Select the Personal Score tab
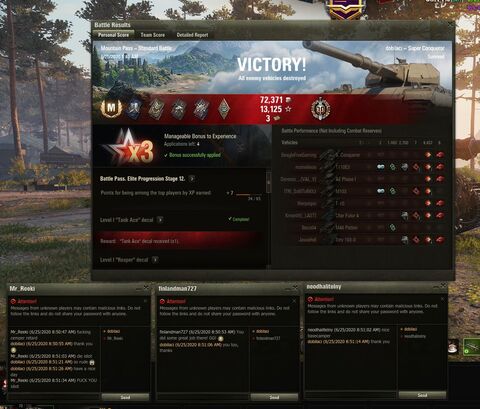 (113, 35)
